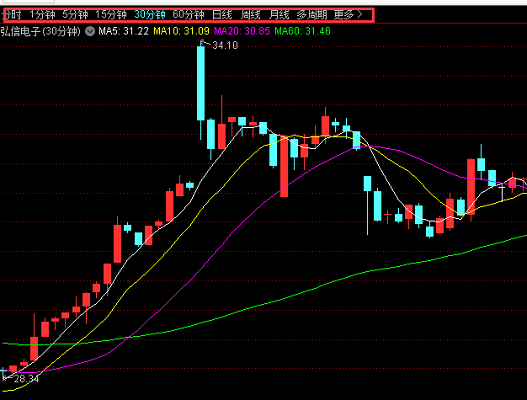This screenshot has width=527, height=400.
Task: Click the green MA60 indicator label
Action: (302, 31)
